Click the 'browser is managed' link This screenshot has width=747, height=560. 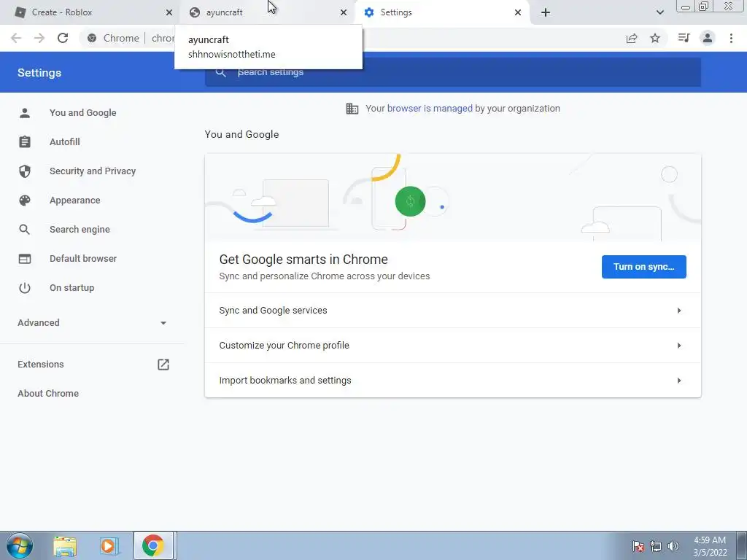point(430,109)
